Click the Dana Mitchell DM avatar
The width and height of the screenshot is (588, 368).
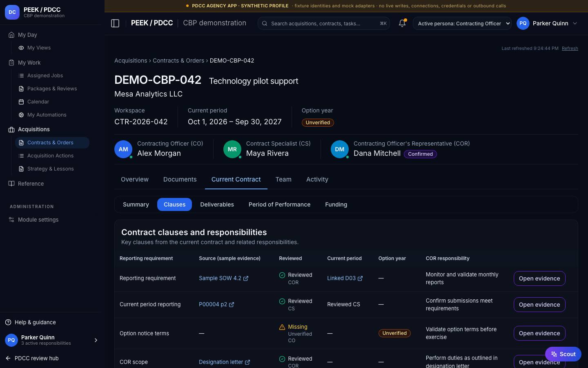[x=340, y=149]
